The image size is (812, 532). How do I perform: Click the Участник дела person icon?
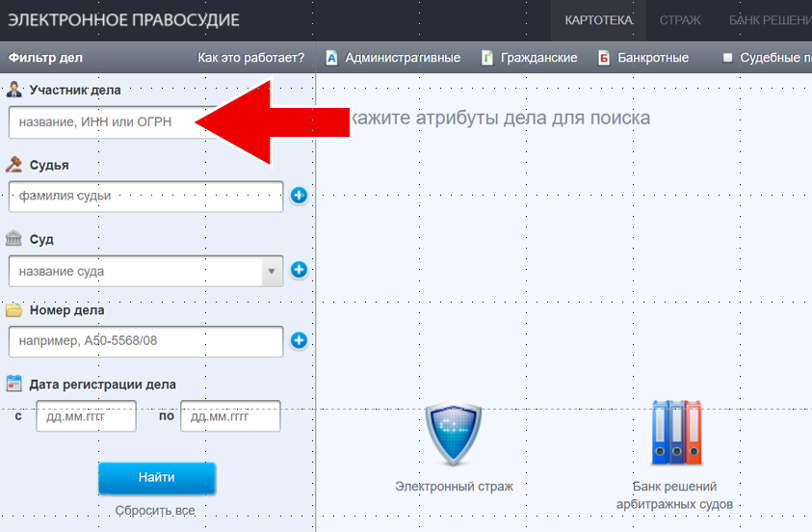[x=14, y=89]
